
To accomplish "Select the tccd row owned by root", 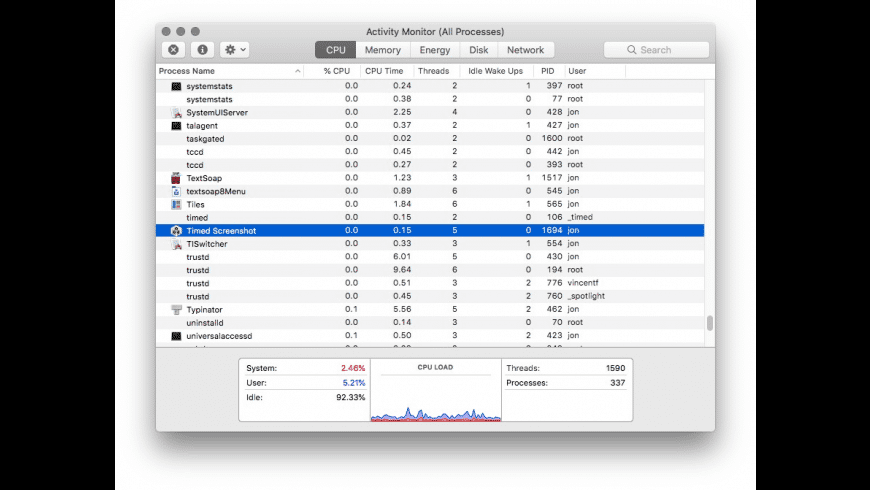I will point(430,165).
